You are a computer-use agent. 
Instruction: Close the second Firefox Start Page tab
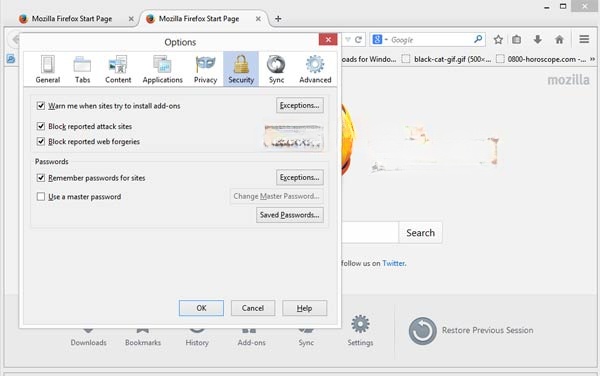258,19
